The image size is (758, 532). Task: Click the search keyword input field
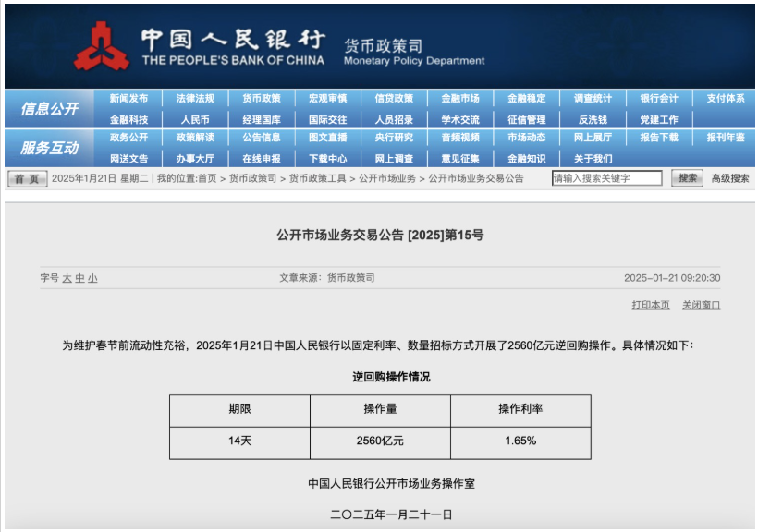(606, 178)
